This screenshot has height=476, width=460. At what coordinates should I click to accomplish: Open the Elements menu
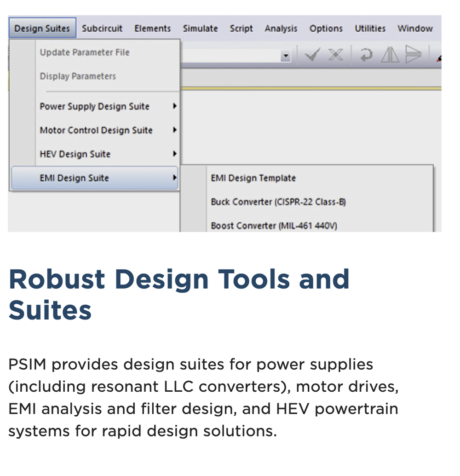point(153,28)
